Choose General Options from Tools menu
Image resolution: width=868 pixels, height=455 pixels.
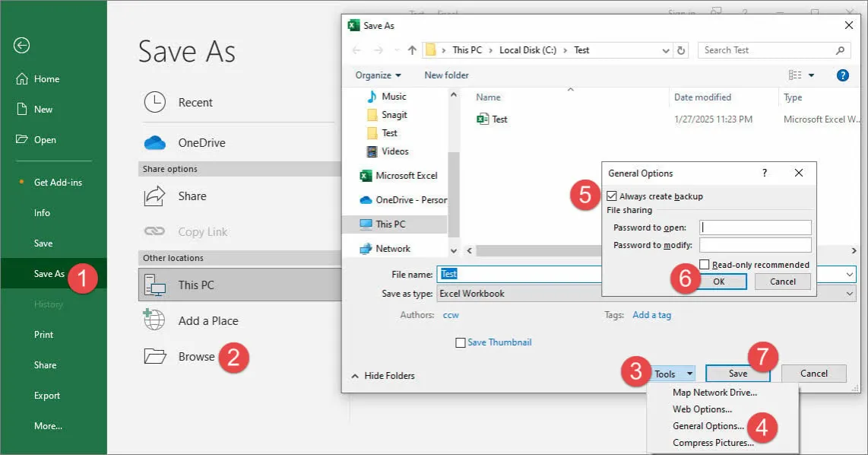(708, 426)
